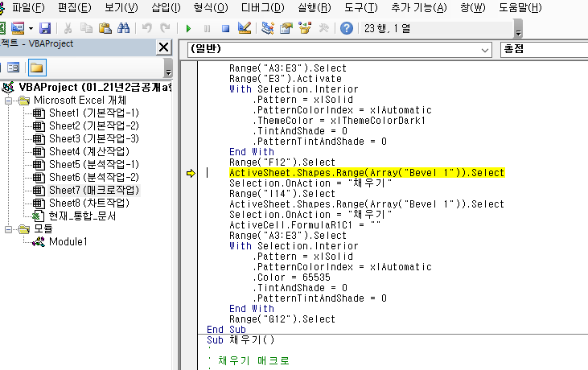
Task: Click the Copy icon in toolbar
Action: 86,28
